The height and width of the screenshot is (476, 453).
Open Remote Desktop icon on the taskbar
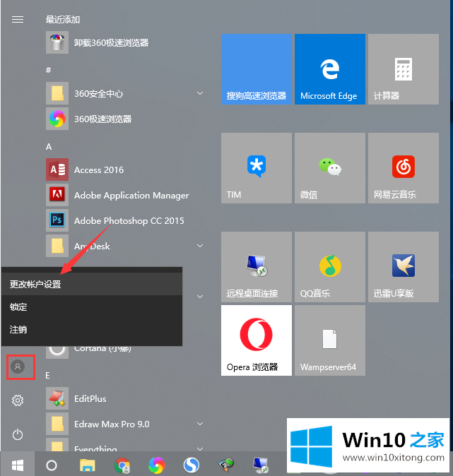pyautogui.click(x=261, y=465)
